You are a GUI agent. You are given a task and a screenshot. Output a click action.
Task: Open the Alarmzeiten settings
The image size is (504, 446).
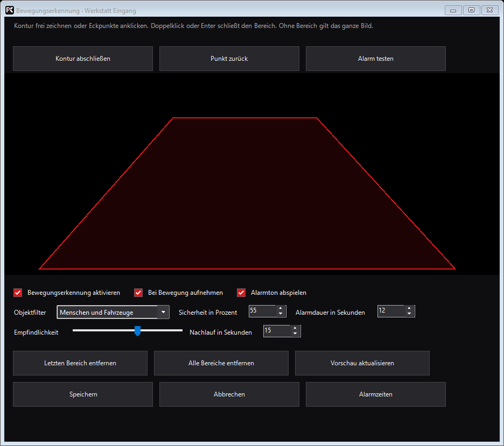tap(376, 394)
